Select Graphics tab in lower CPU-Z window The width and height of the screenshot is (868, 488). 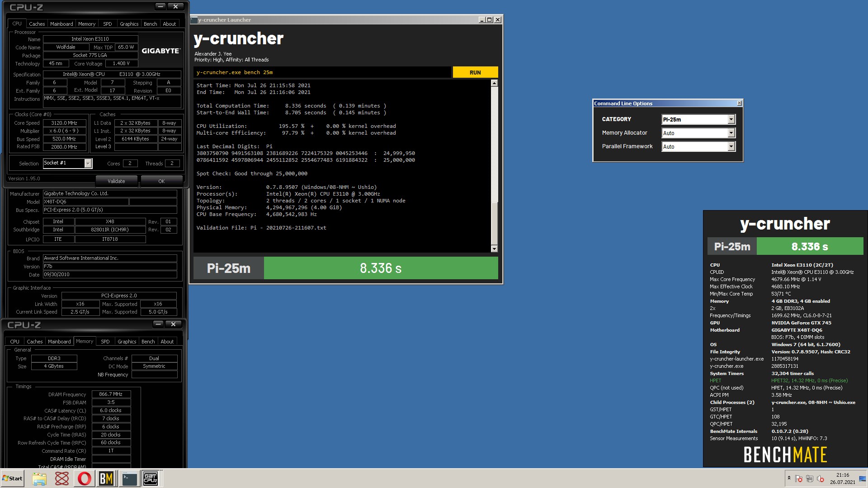tap(127, 342)
